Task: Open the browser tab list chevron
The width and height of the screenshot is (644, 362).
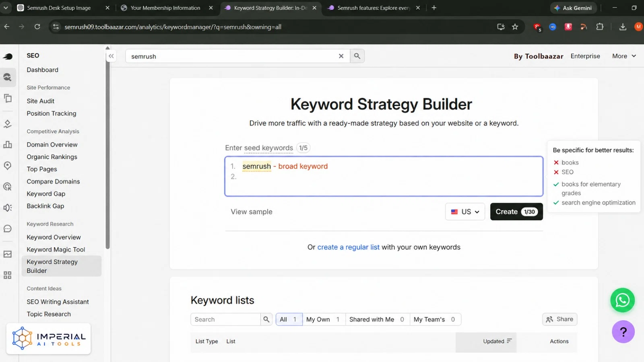Action: [x=6, y=8]
